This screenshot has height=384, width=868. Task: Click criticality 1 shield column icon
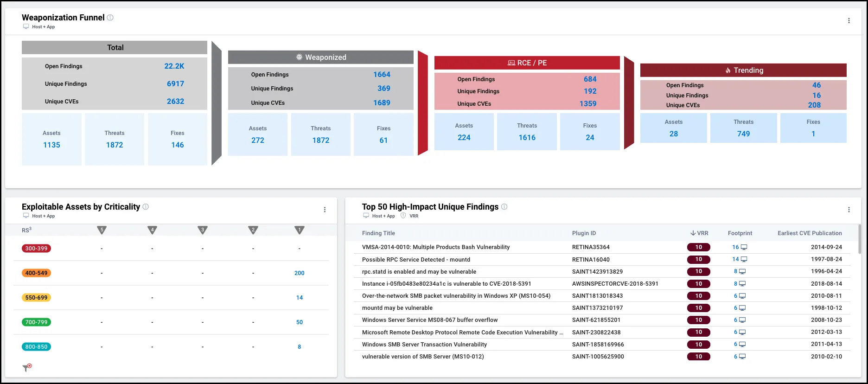tap(300, 230)
